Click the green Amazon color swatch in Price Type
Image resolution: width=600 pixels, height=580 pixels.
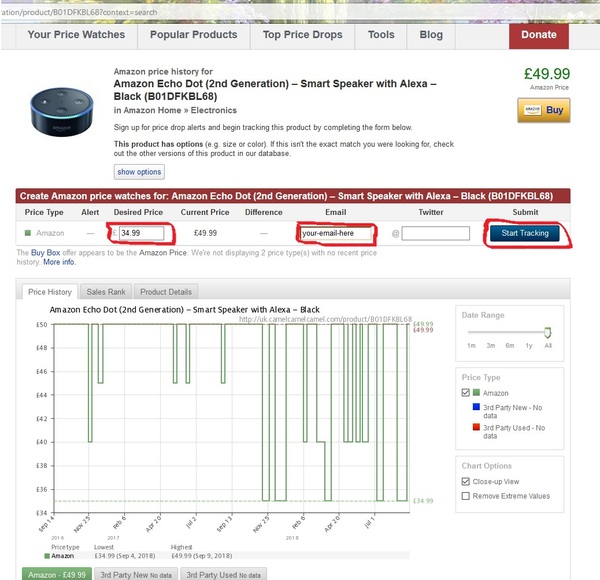[x=476, y=393]
